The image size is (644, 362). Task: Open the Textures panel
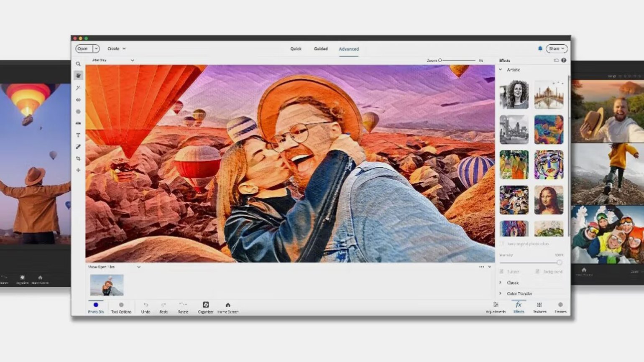coord(539,307)
